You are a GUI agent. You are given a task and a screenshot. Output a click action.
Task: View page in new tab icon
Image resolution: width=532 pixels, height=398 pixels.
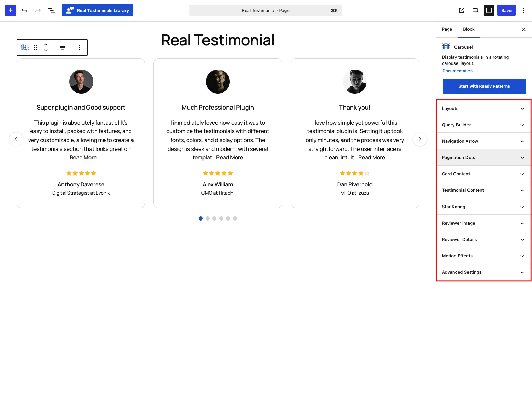[x=462, y=10]
